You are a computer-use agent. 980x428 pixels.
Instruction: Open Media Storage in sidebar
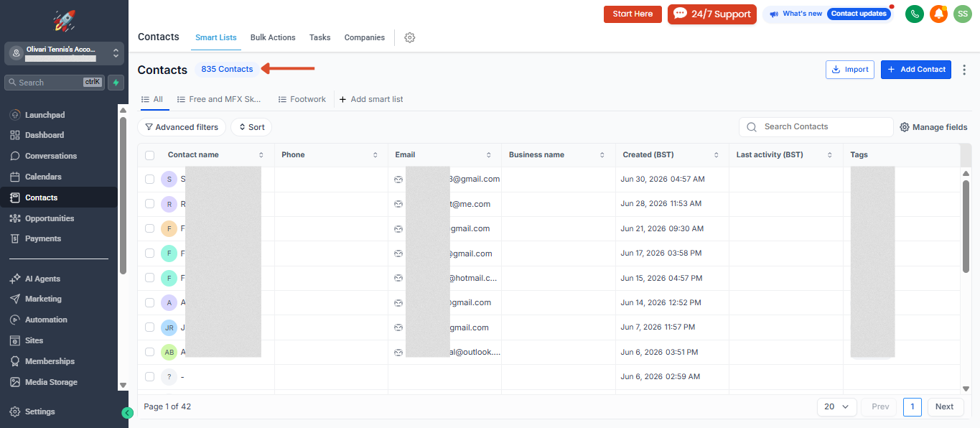pyautogui.click(x=51, y=382)
